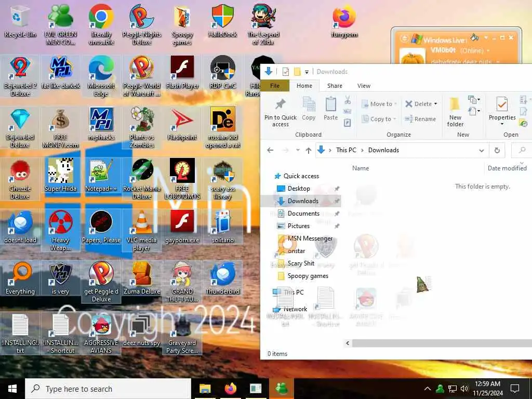532x399 pixels.
Task: Open Desktop in the navigation pane
Action: click(299, 188)
